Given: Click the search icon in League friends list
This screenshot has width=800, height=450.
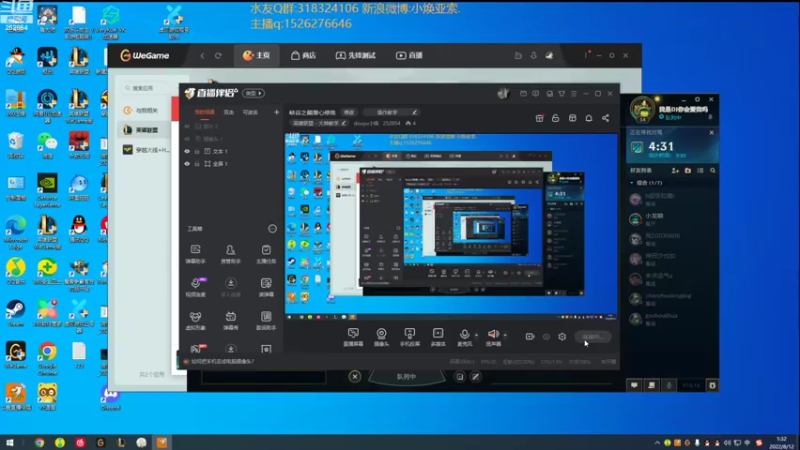Looking at the screenshot, I should pos(713,170).
